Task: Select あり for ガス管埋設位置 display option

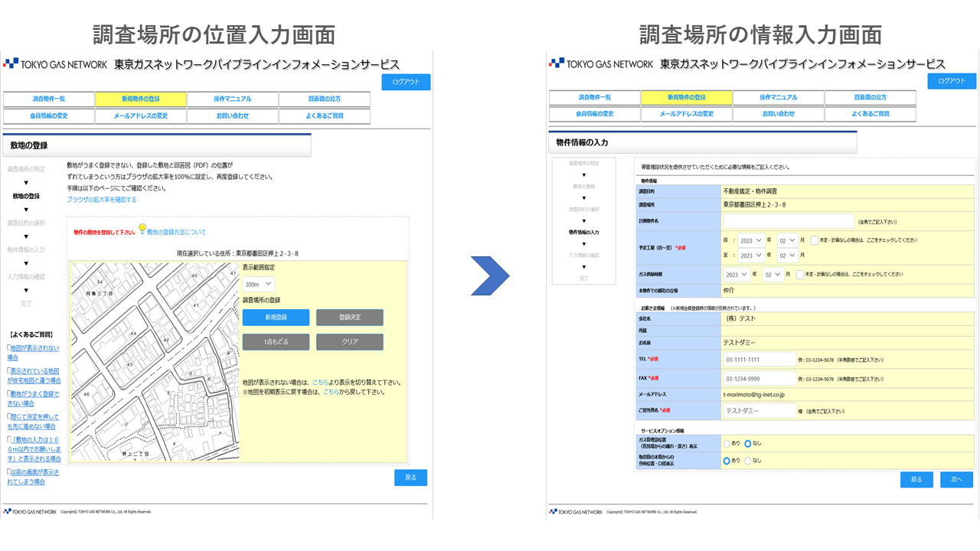Action: pos(727,443)
